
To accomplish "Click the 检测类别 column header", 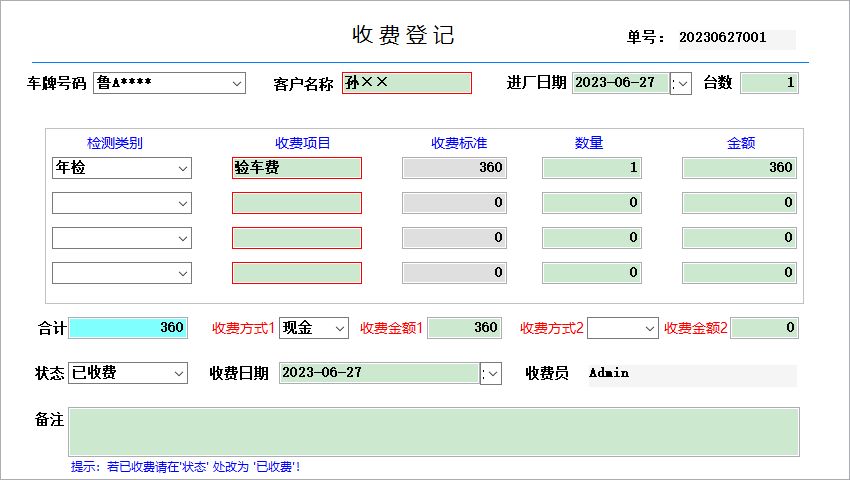I will point(114,143).
